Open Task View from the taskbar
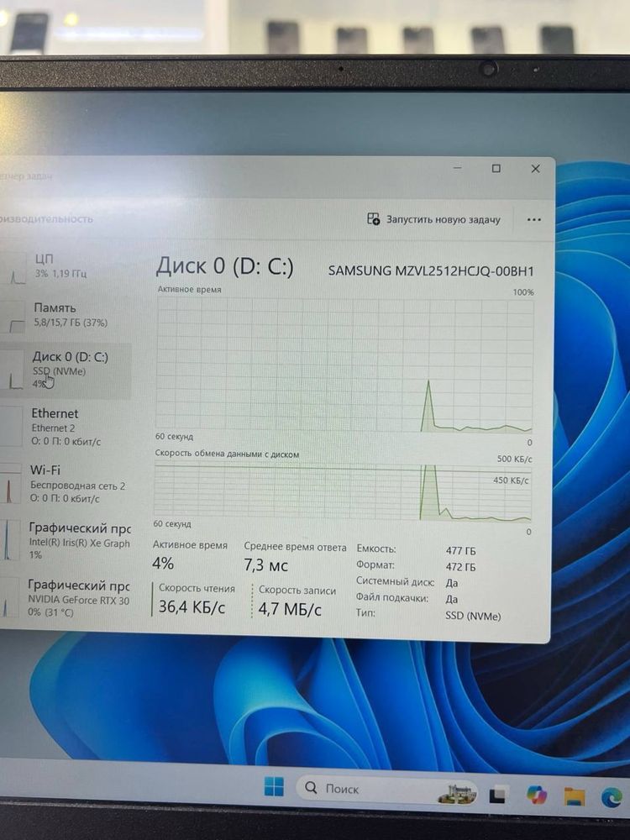 click(x=498, y=794)
